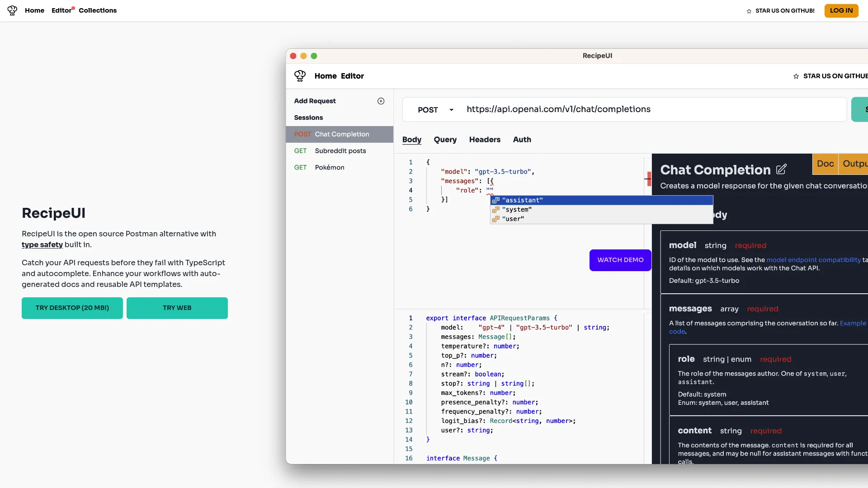
Task: Click the TRY WEB button
Action: click(177, 308)
